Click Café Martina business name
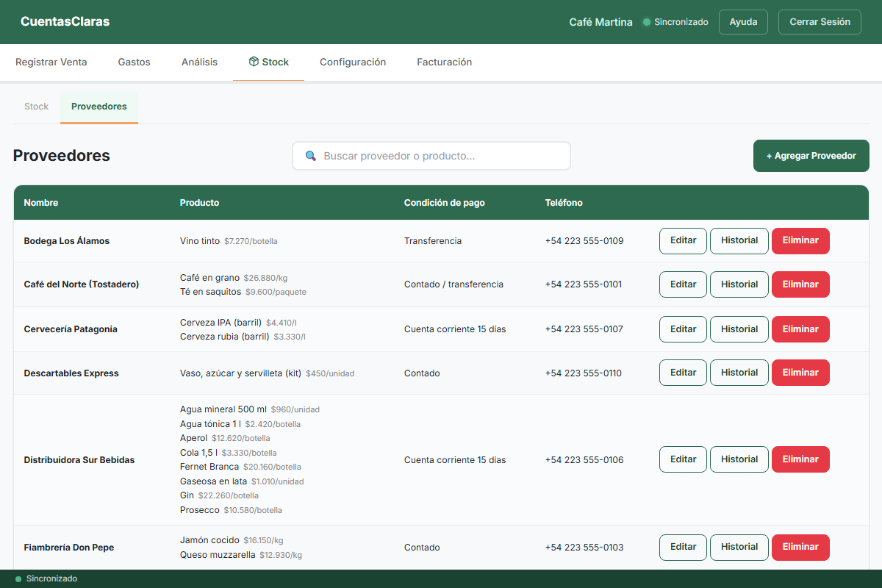This screenshot has height=588, width=882. click(x=600, y=22)
